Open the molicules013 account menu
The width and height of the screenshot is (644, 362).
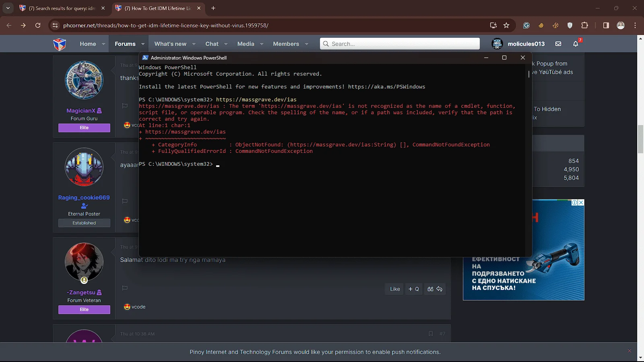[518, 44]
